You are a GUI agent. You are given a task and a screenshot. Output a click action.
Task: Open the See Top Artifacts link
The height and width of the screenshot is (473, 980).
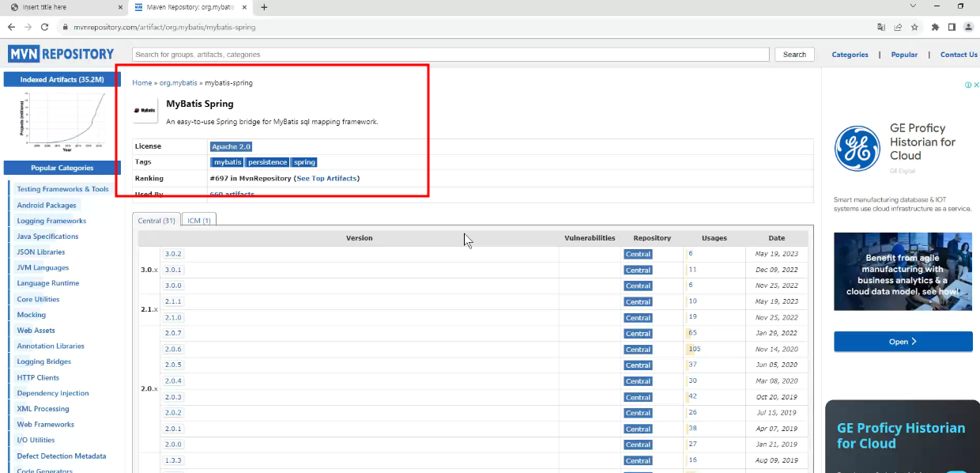click(x=326, y=178)
